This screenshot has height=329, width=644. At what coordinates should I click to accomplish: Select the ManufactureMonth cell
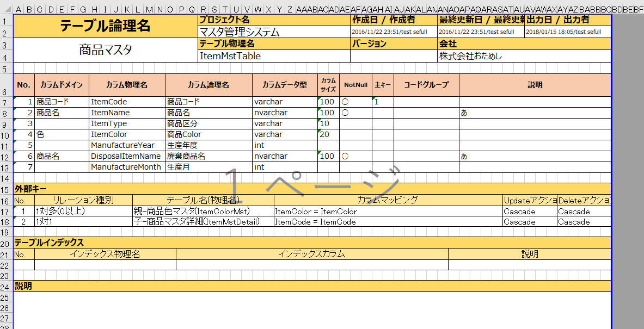127,167
